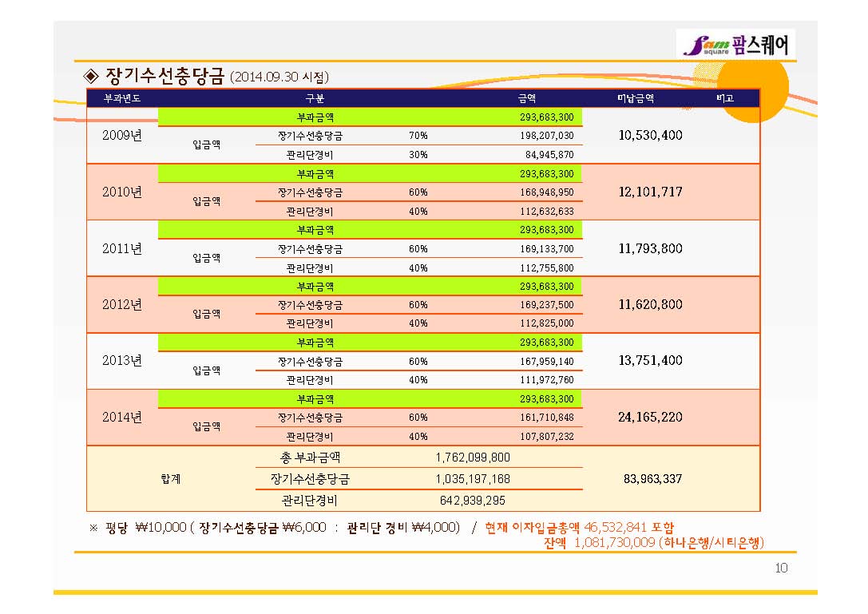Select the balance figure 1,081,730,009
This screenshot has width=868, height=614.
coord(614,543)
